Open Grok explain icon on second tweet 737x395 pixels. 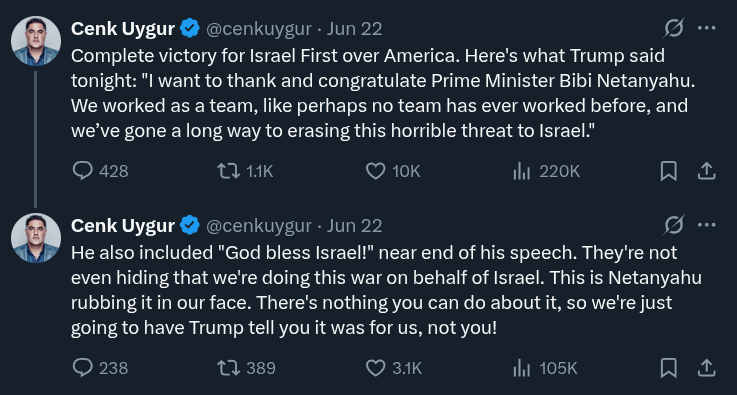click(674, 225)
